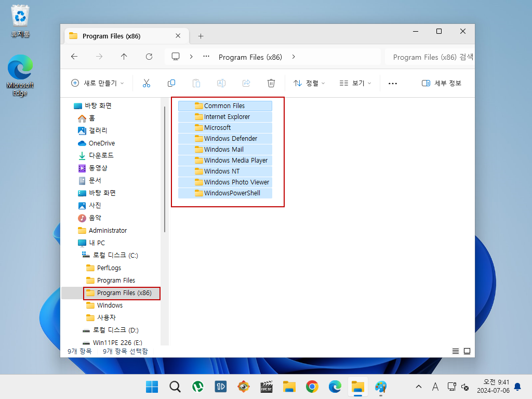Open 동영상 in navigation pane
The width and height of the screenshot is (532, 399).
tap(92, 168)
